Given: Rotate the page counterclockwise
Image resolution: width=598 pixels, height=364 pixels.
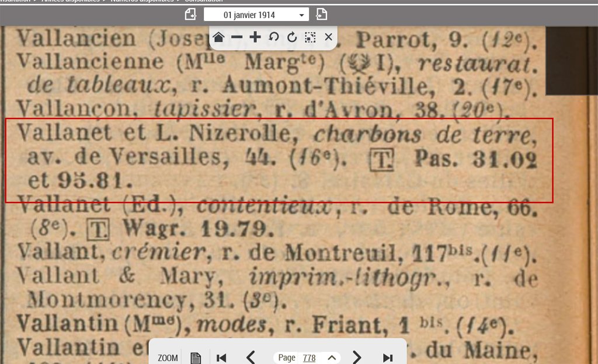Looking at the screenshot, I should tap(273, 37).
